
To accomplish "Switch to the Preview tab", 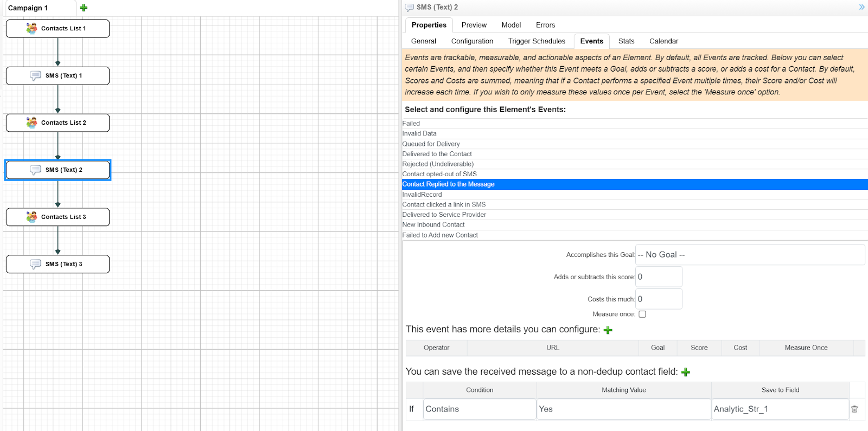I will pos(474,25).
